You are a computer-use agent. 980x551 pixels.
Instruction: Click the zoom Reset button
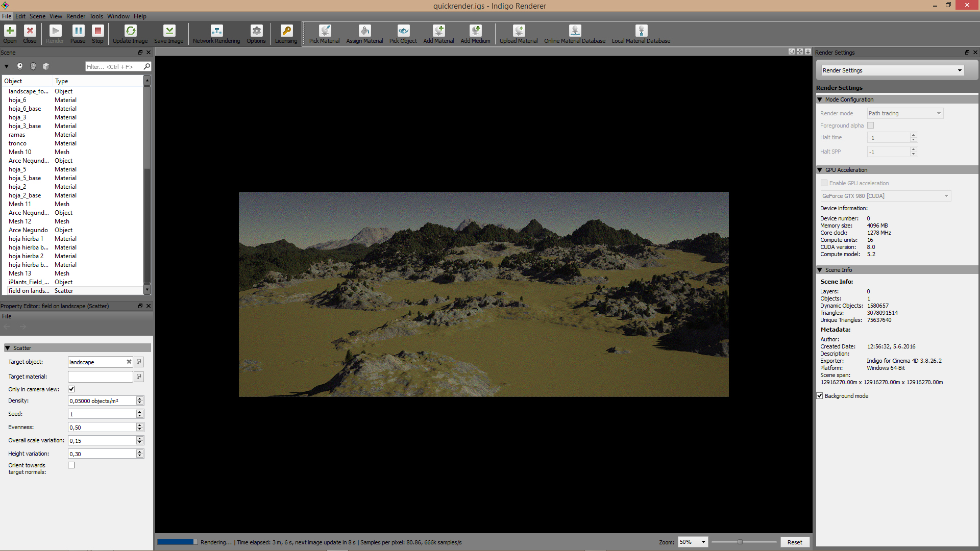click(x=795, y=542)
